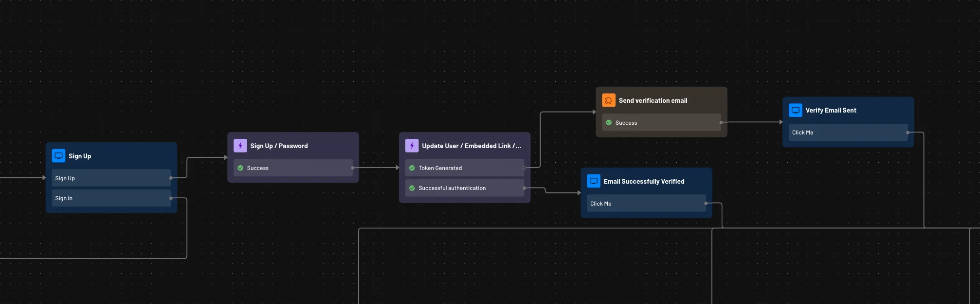
Task: Select the Successful authentication output row
Action: 465,188
